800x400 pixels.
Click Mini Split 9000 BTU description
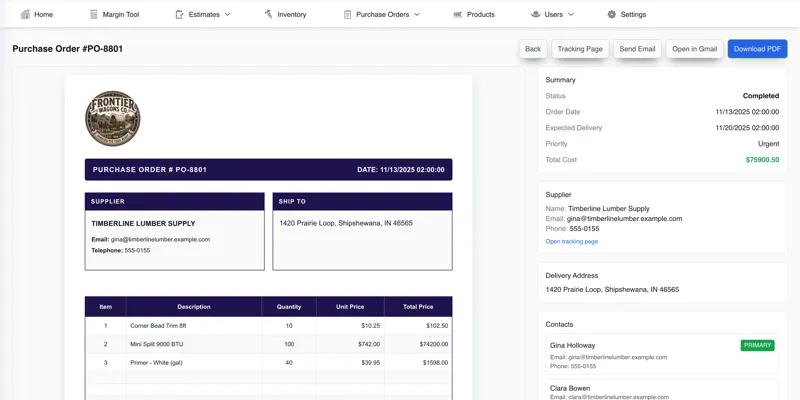[157, 344]
